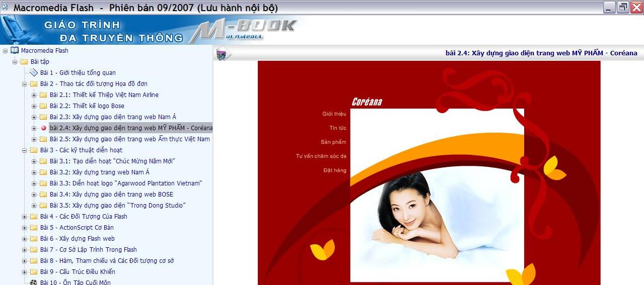The width and height of the screenshot is (644, 285).
Task: Select Bài 3.1 Tạo diễn hoạt Chúc Mừng Năm Mới
Action: click(x=112, y=161)
